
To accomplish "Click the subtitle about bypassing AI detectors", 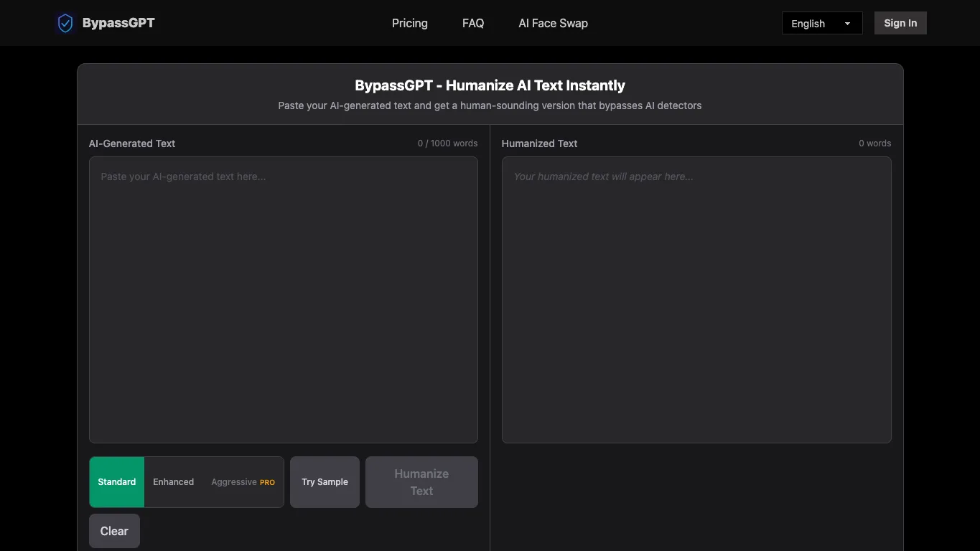I will [x=490, y=105].
